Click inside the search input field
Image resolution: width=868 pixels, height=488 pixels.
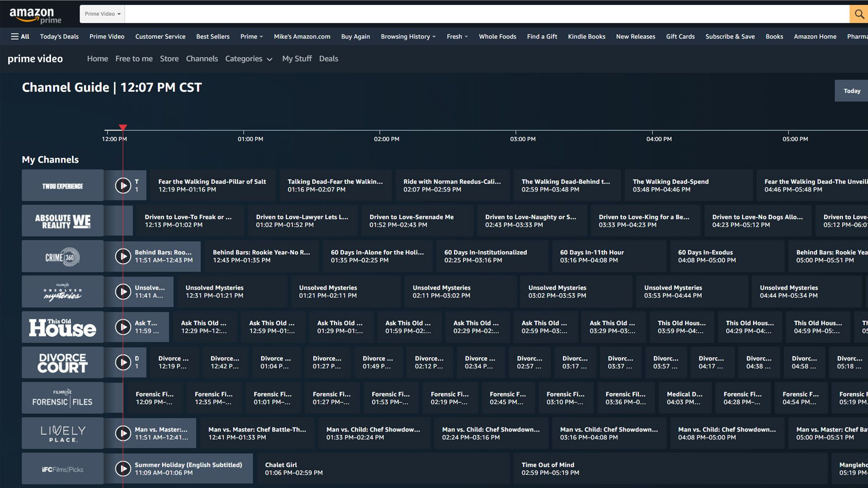tap(452, 14)
